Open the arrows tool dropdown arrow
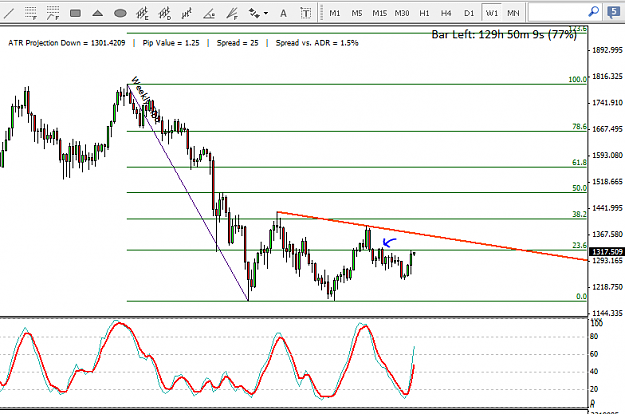The image size is (625, 414). click(x=266, y=14)
